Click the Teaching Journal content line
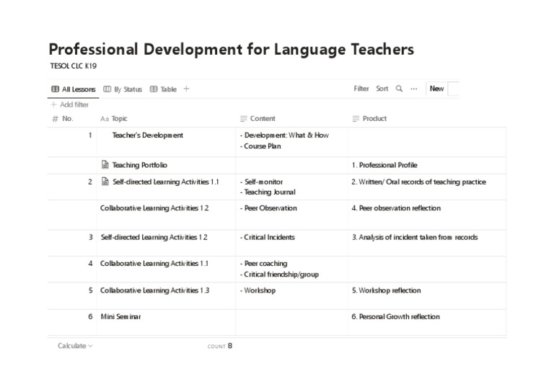Image resolution: width=554 pixels, height=392 pixels. pyautogui.click(x=268, y=192)
